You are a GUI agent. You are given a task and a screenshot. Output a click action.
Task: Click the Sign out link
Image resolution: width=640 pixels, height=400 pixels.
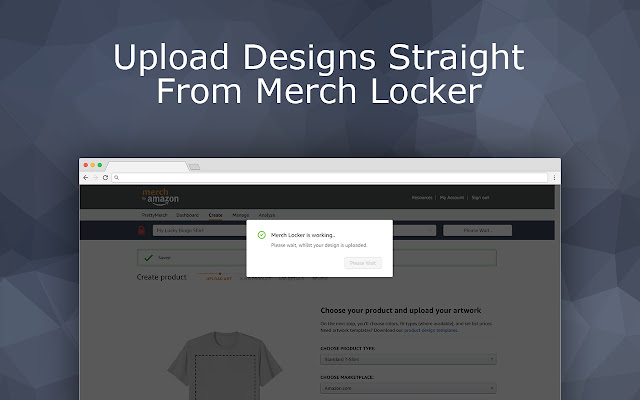(x=480, y=198)
